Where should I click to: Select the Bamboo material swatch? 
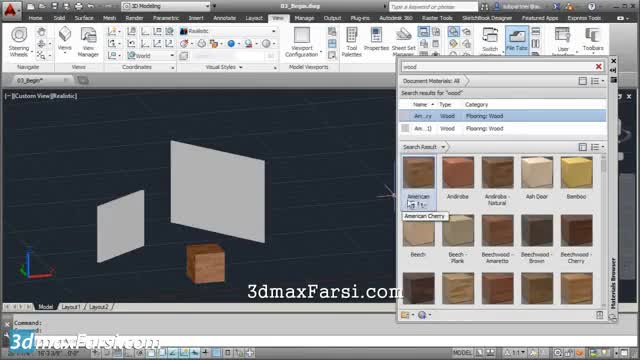[x=576, y=172]
